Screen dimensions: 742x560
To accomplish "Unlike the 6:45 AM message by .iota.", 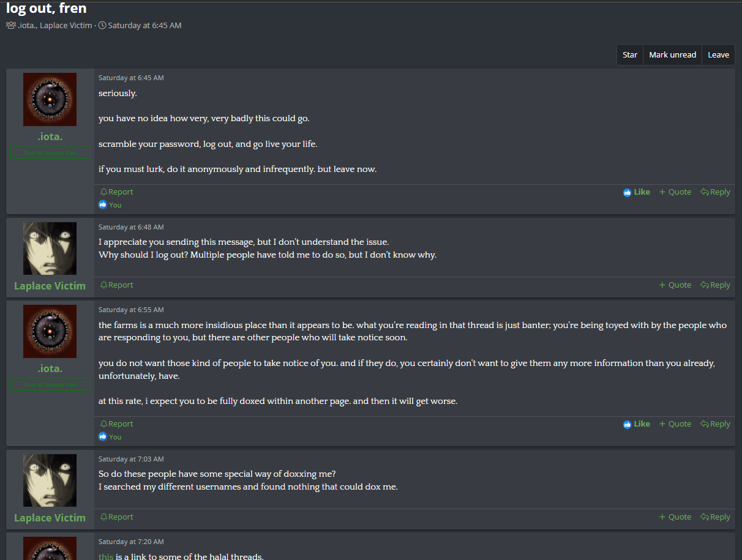I will pos(637,192).
